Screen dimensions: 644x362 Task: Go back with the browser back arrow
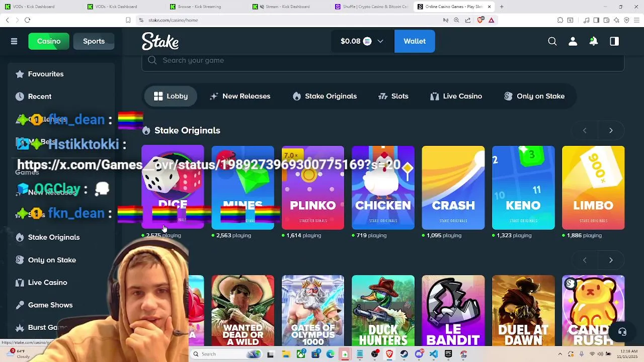pos(7,20)
